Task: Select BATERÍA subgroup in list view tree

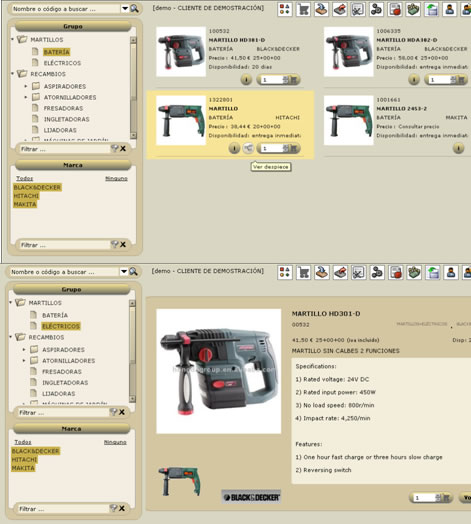Action: pos(56,52)
